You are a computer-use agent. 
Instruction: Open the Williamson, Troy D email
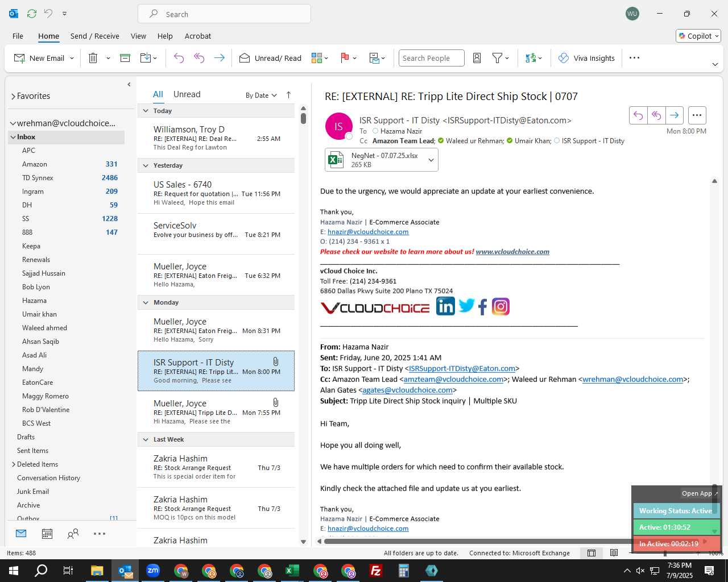tap(216, 138)
